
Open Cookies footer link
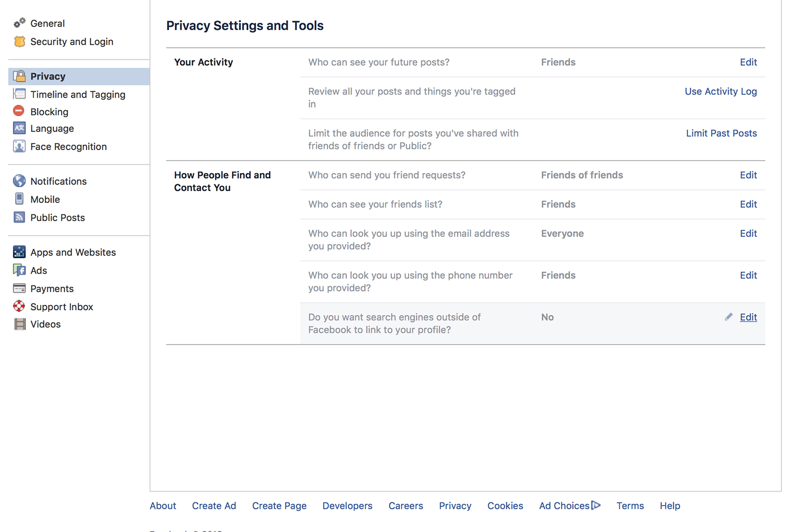505,506
